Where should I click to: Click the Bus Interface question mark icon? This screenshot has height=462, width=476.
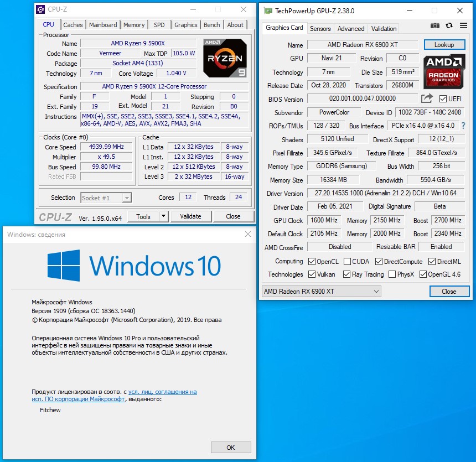point(463,126)
